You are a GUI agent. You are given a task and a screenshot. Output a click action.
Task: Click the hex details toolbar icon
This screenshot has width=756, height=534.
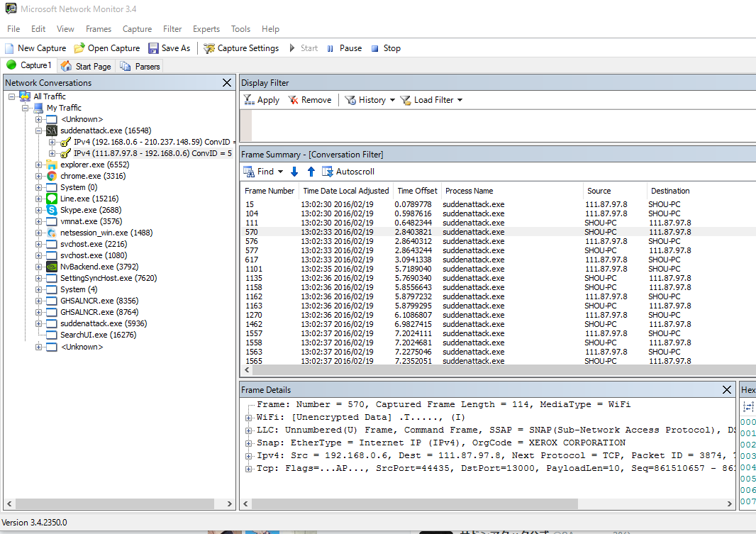click(748, 407)
